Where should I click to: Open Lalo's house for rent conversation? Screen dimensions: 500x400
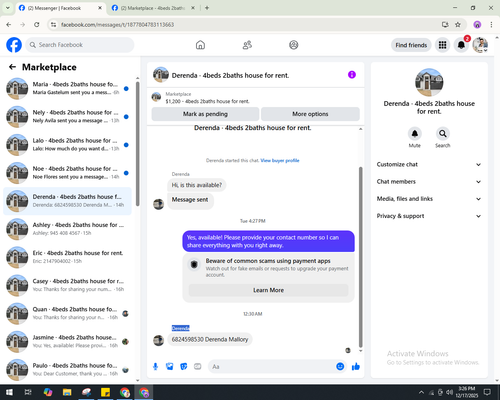[x=67, y=145]
